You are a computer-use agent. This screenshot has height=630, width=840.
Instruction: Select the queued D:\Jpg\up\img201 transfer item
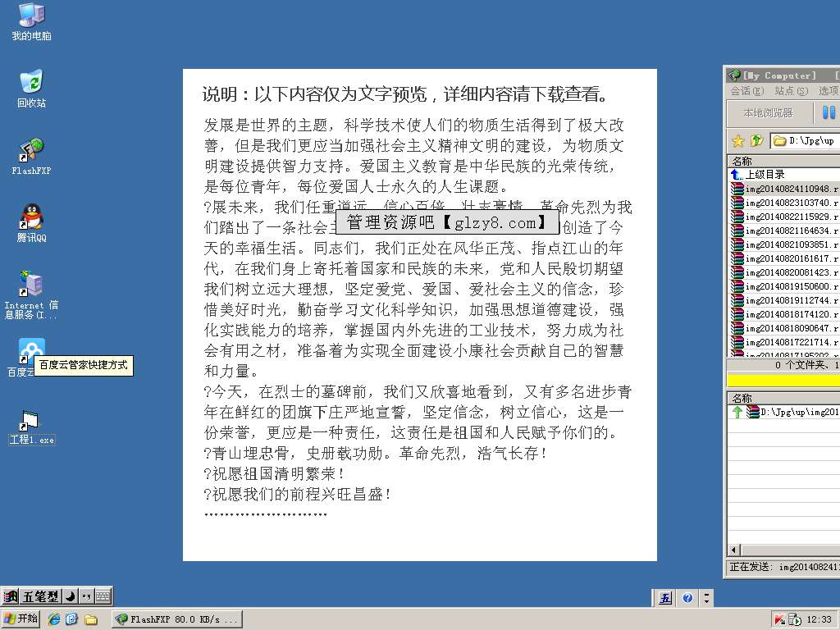pos(784,412)
